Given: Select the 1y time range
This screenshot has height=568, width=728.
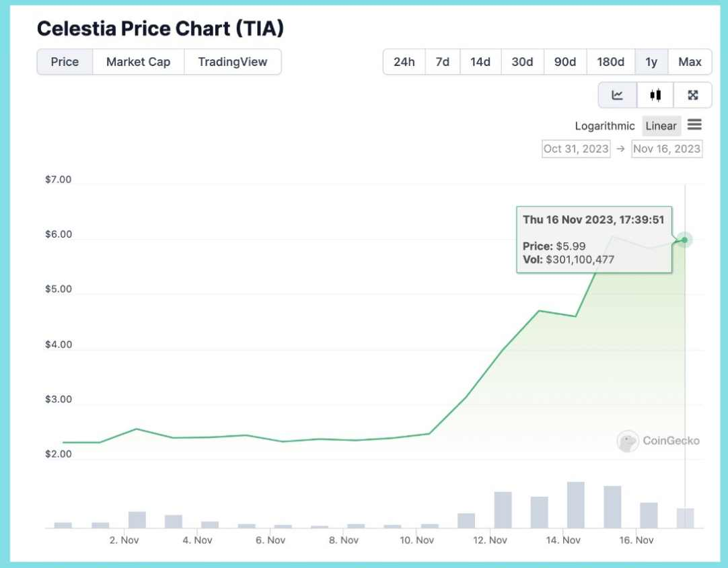Looking at the screenshot, I should (651, 62).
